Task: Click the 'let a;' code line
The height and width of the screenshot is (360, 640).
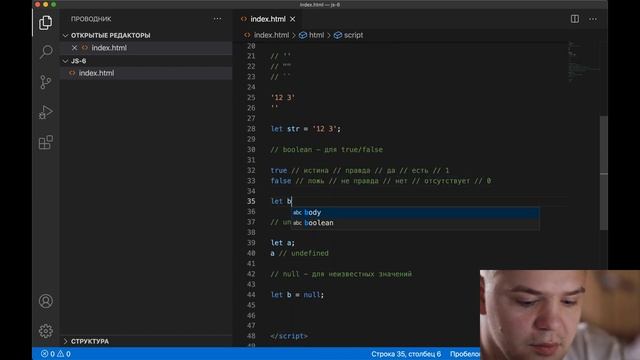Action: click(282, 243)
